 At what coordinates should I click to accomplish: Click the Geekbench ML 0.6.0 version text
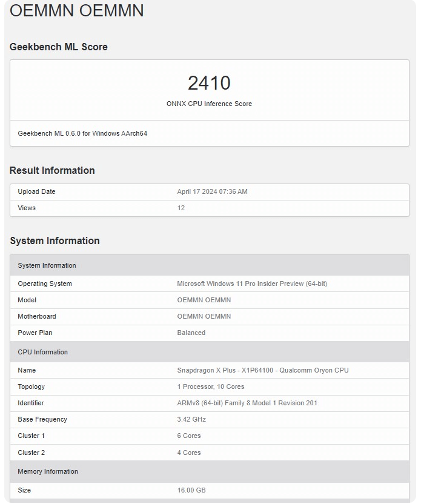point(82,133)
